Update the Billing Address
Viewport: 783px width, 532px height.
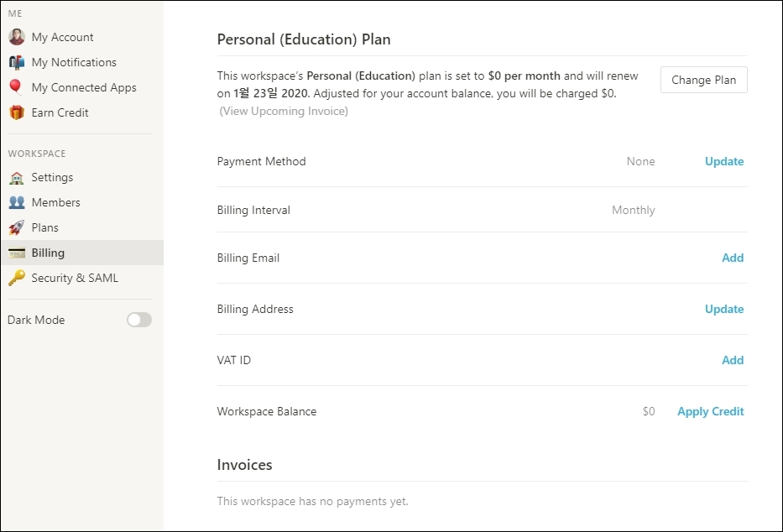click(723, 309)
